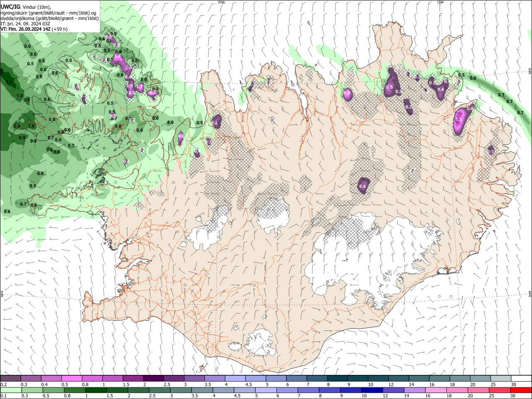Click the '15W' longitude label
The image size is (532, 399).
click(440, 2)
